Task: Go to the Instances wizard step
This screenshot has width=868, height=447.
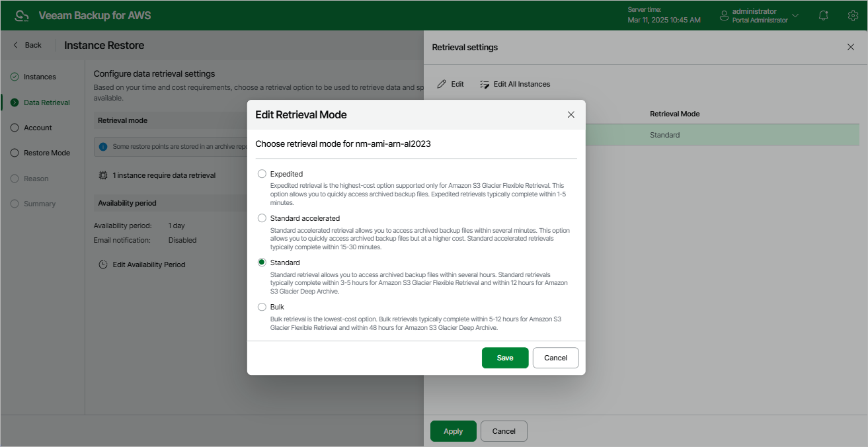Action: pyautogui.click(x=40, y=77)
